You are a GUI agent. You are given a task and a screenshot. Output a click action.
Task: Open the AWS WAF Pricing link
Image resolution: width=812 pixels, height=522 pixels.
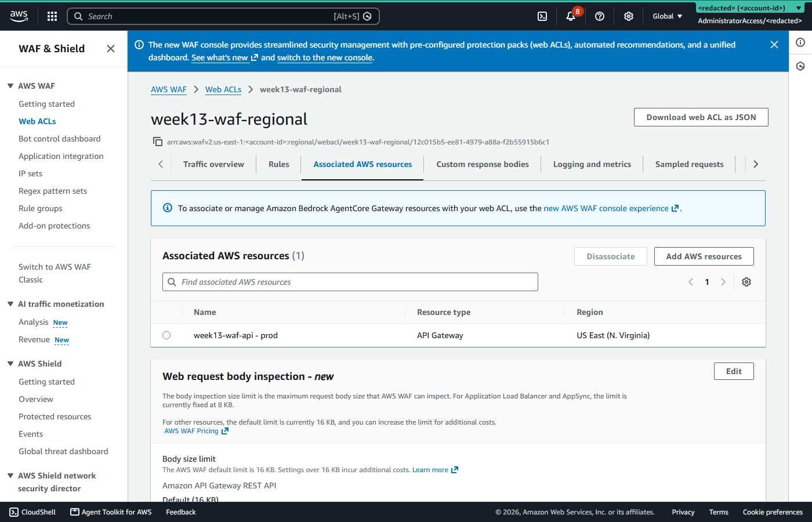coord(196,431)
